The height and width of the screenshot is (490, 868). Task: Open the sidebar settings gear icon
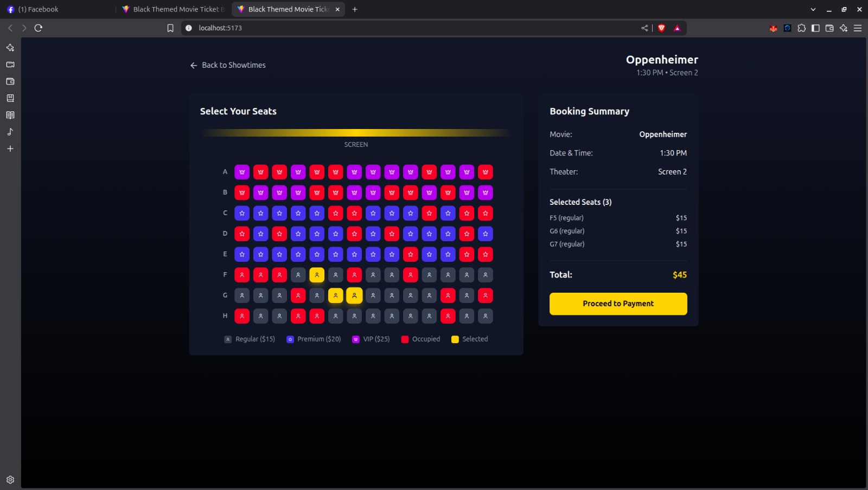[10, 480]
